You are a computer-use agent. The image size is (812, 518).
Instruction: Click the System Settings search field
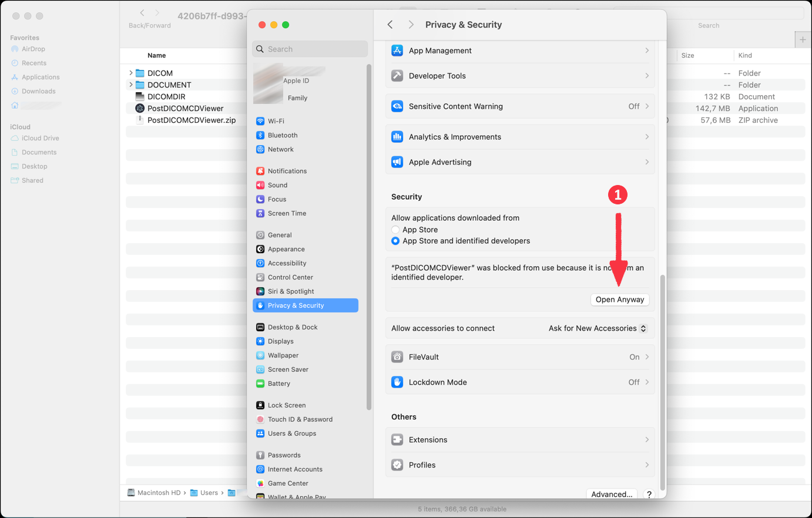pyautogui.click(x=310, y=49)
